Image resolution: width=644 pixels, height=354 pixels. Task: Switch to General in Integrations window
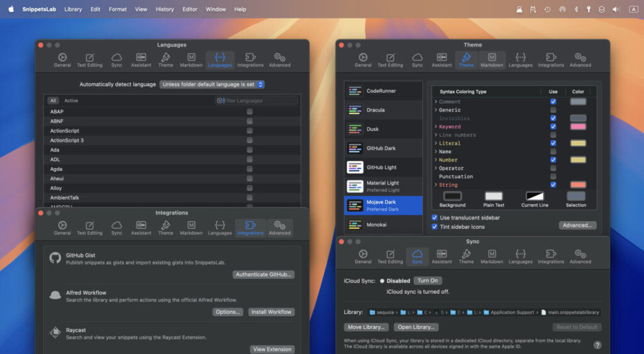(x=62, y=228)
